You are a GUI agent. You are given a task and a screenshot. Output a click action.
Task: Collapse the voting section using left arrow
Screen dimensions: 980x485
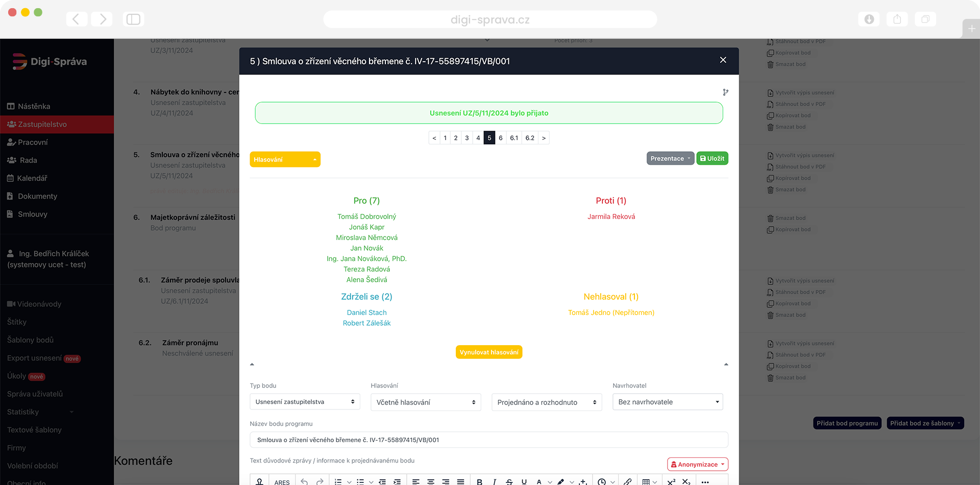click(x=252, y=365)
